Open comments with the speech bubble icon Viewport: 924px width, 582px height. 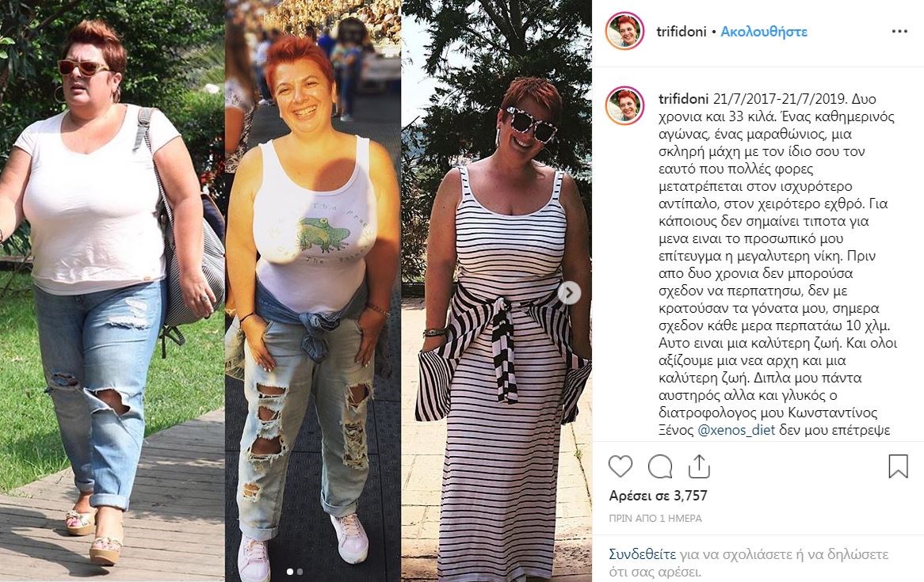point(660,466)
